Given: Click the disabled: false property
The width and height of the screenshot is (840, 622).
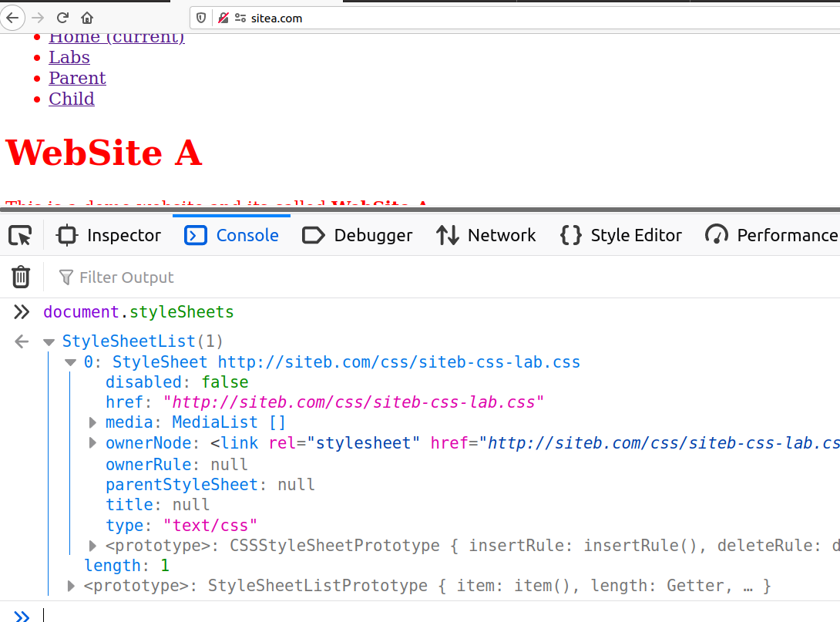Looking at the screenshot, I should point(176,382).
